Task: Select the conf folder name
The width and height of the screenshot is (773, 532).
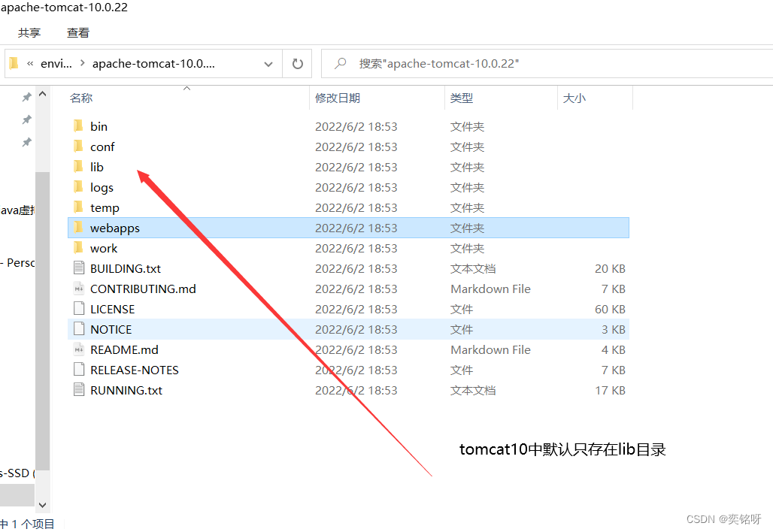Action: click(x=102, y=147)
